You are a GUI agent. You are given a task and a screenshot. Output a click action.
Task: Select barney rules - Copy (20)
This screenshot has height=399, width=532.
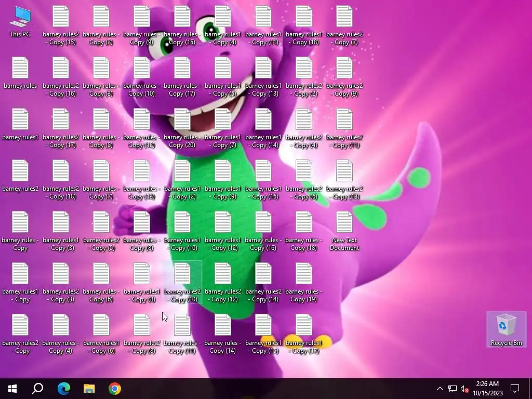click(182, 129)
